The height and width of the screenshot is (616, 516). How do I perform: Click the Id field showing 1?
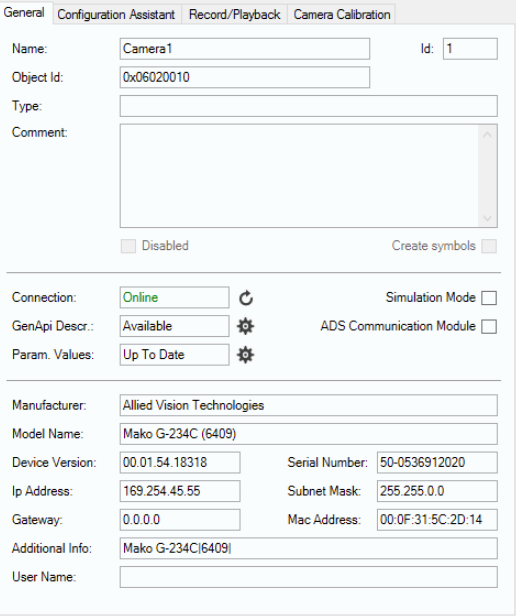470,49
